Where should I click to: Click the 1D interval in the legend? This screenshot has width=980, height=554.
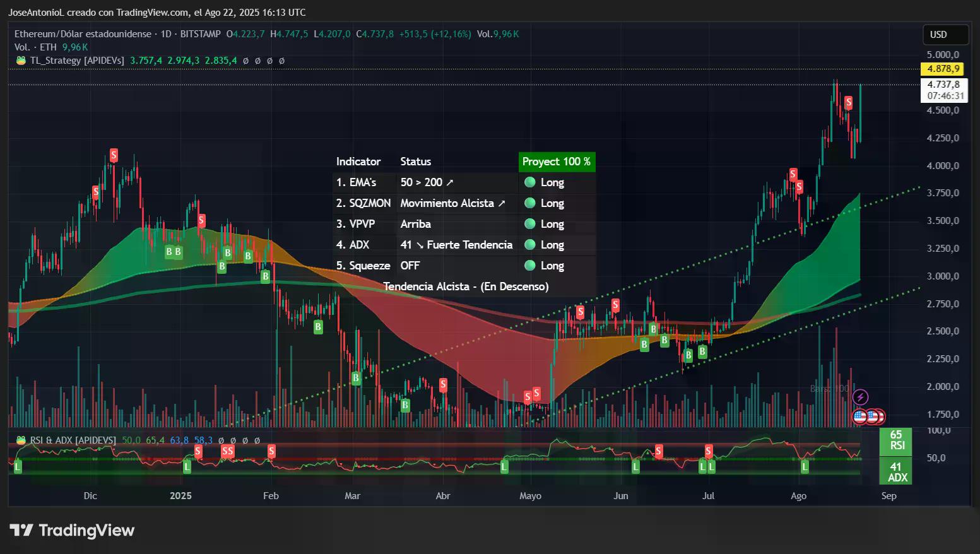point(166,34)
